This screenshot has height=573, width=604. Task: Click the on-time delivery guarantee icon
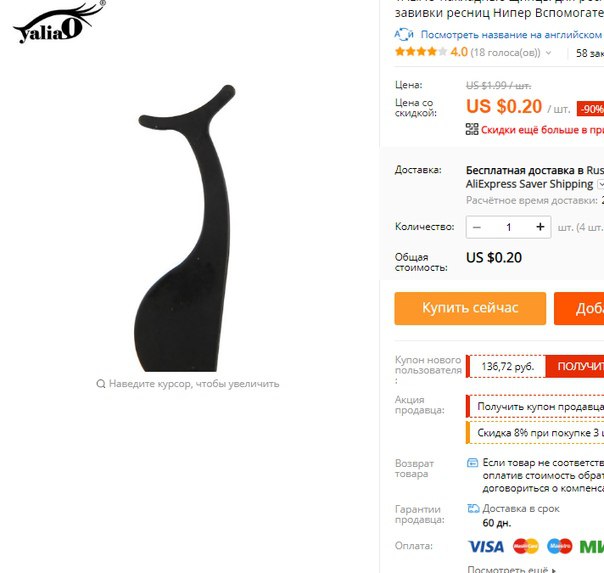coord(473,509)
